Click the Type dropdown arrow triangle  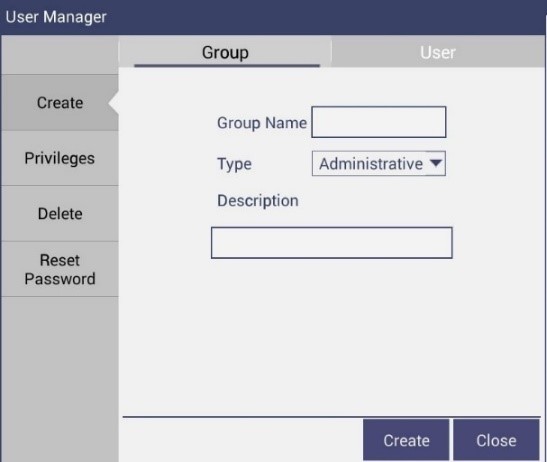click(436, 163)
